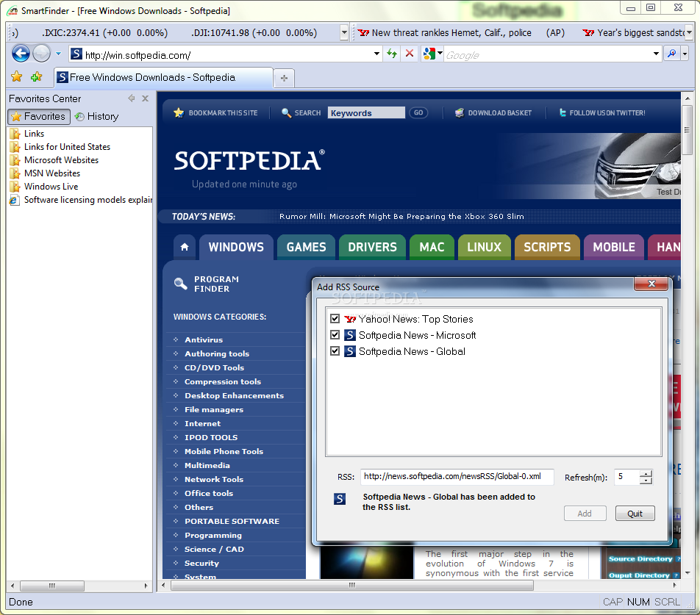
Task: Select the Free Windows Downloads - Softpedia tab
Action: pyautogui.click(x=163, y=78)
